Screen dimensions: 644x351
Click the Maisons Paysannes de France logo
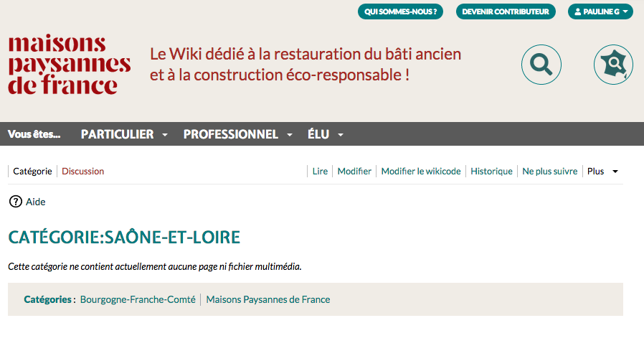[x=70, y=65]
